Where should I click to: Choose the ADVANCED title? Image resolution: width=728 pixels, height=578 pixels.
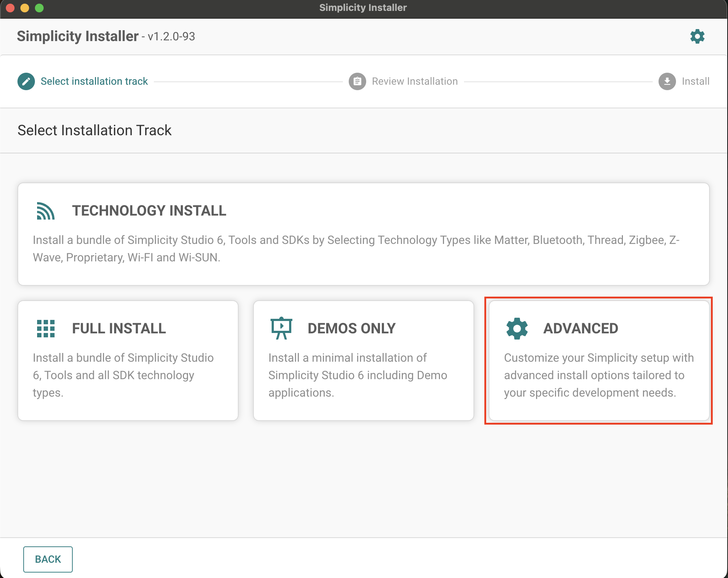point(581,329)
